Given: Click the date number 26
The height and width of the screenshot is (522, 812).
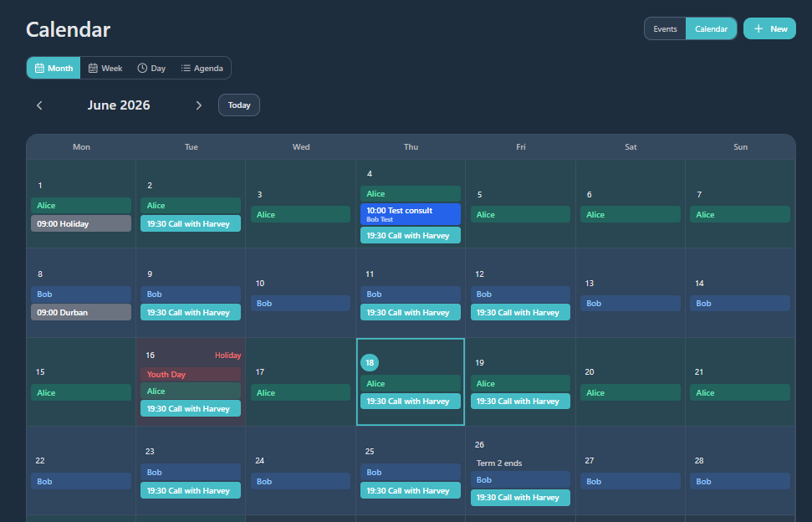Looking at the screenshot, I should click(479, 445).
